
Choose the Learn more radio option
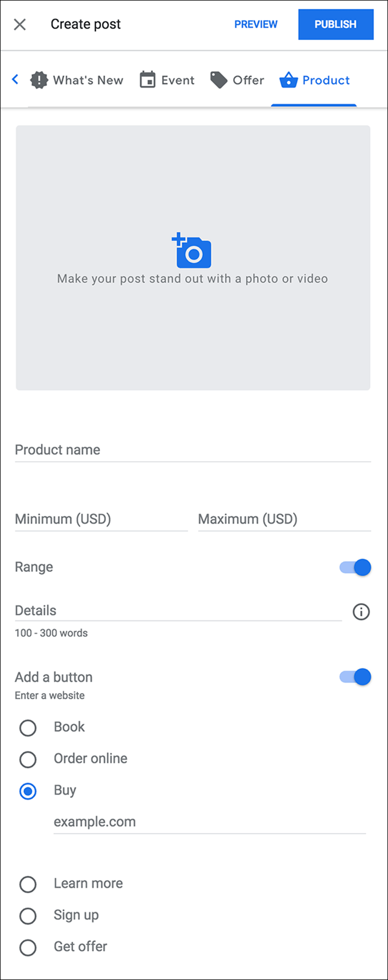[x=28, y=884]
